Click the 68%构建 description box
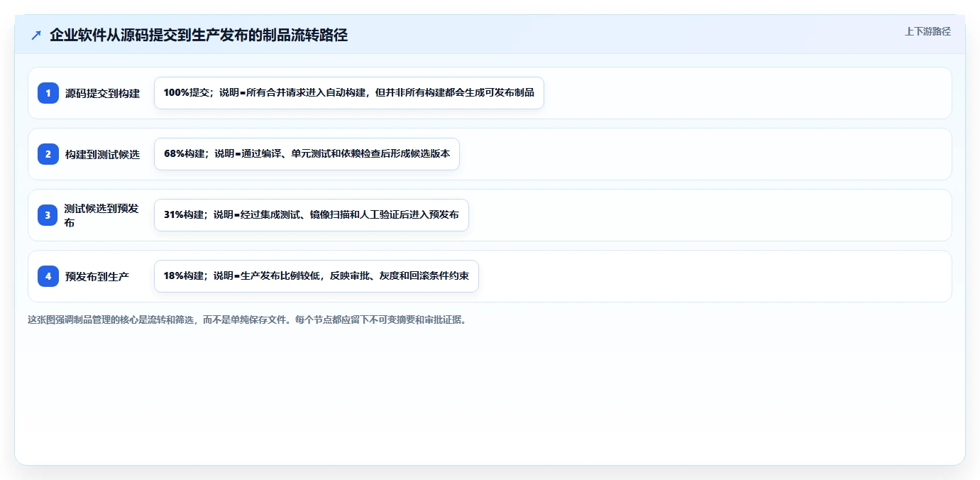Viewport: 980px width, 480px height. coord(307,154)
